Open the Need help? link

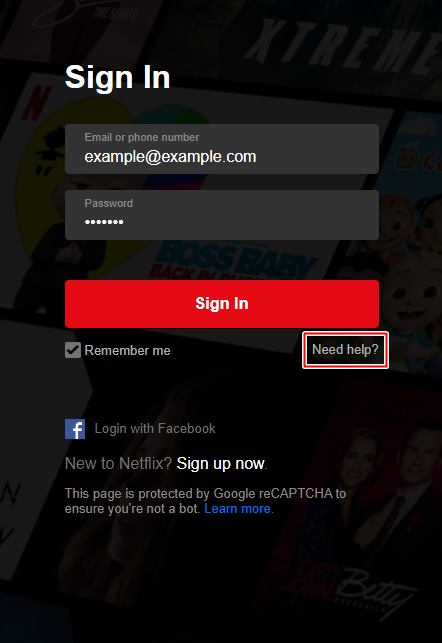345,350
